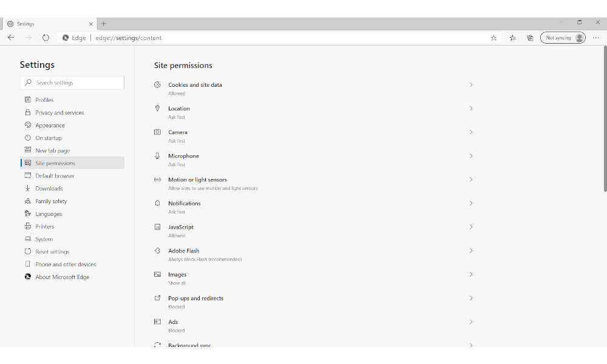Open the Settings and more ellipsis menu
Viewport: 607px width, 364px height.
click(x=596, y=38)
